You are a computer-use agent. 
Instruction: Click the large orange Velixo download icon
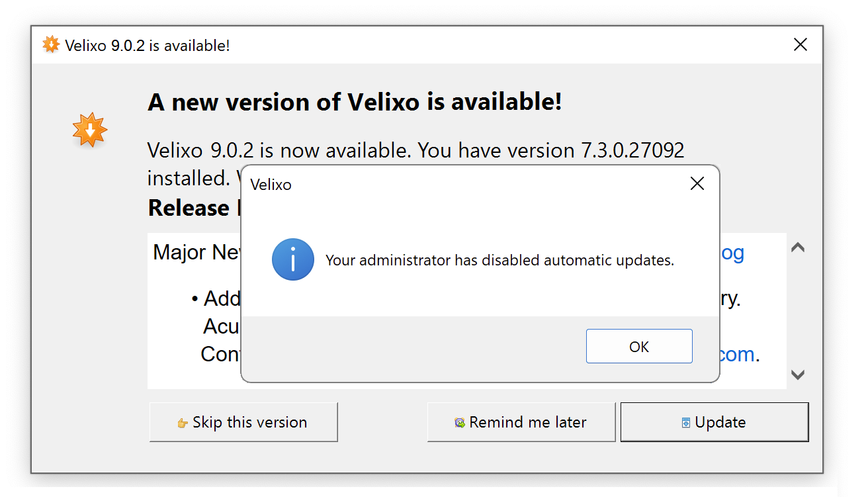pos(90,130)
